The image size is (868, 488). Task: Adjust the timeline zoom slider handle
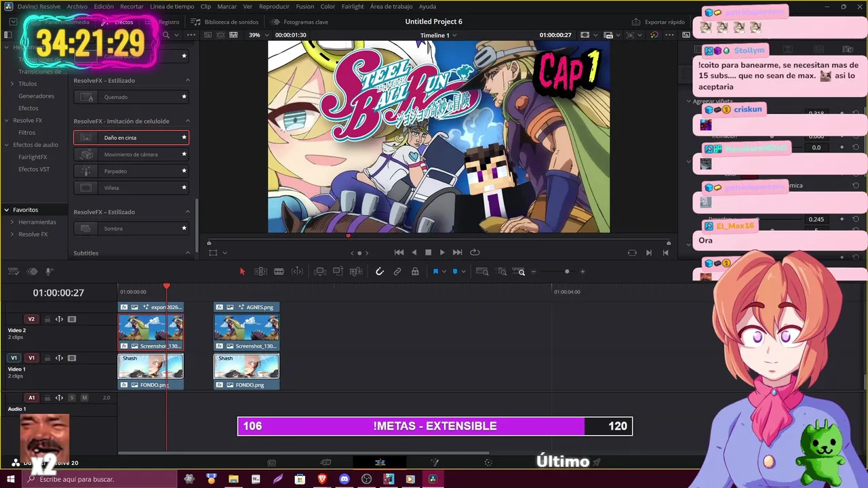[567, 272]
